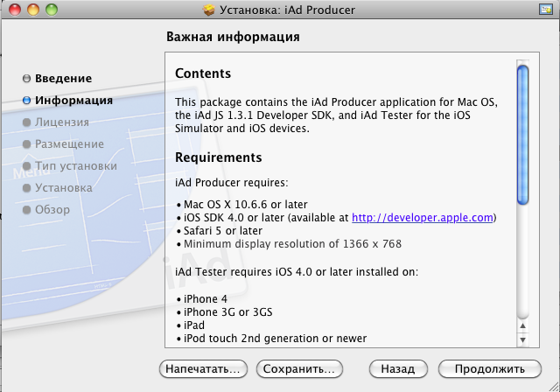The height and width of the screenshot is (392, 560).
Task: Open the developer.apple.com link
Action: pyautogui.click(x=424, y=217)
